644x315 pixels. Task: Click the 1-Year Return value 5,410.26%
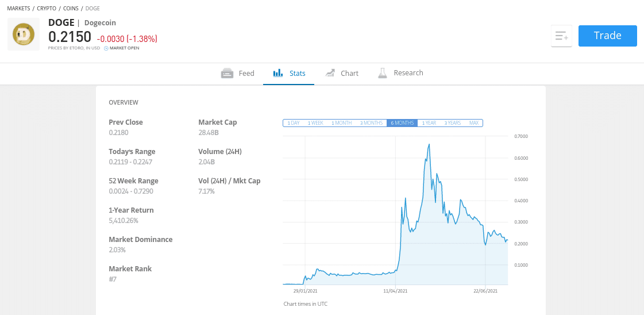click(x=124, y=221)
